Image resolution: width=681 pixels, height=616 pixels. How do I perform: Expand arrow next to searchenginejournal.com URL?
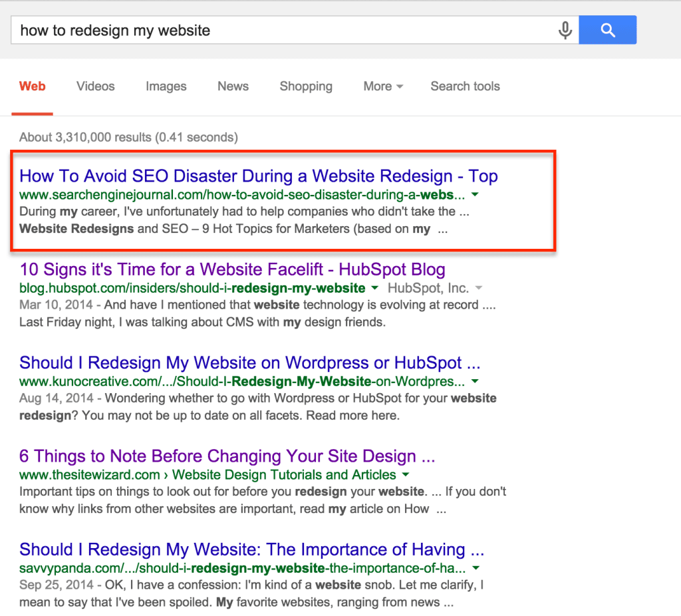(475, 195)
